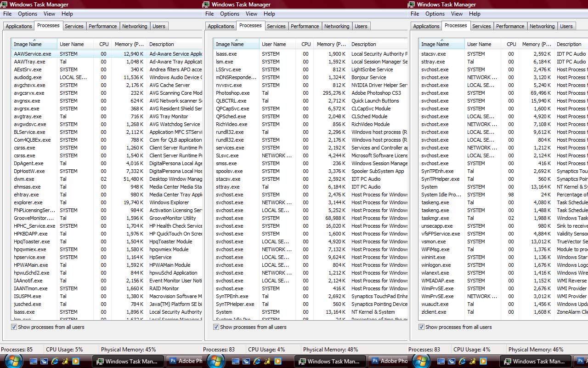Click Switch Between Windows icon below right window

pyautogui.click(x=452, y=362)
